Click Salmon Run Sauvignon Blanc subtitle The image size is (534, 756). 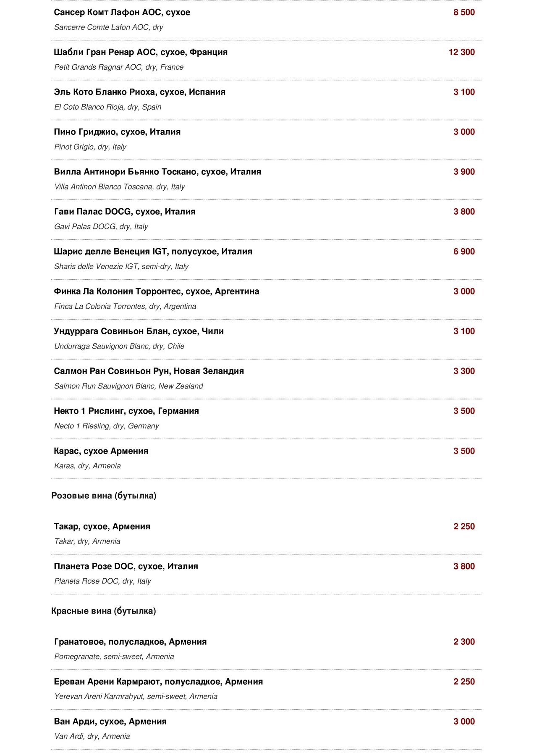[128, 386]
